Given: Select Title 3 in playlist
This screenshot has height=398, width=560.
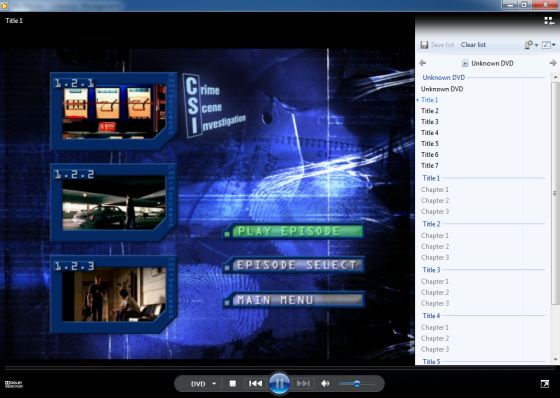Looking at the screenshot, I should (x=430, y=122).
